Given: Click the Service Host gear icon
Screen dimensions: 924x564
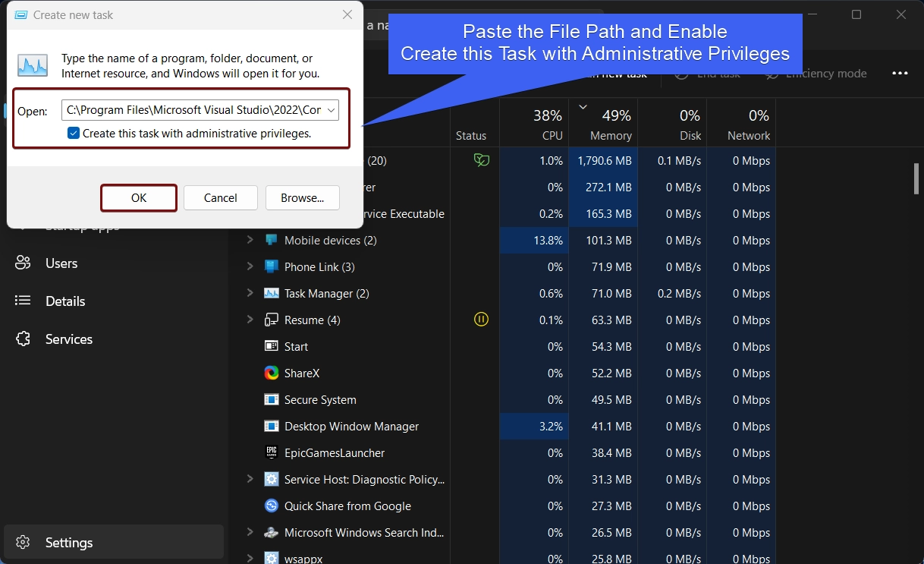Looking at the screenshot, I should click(271, 479).
